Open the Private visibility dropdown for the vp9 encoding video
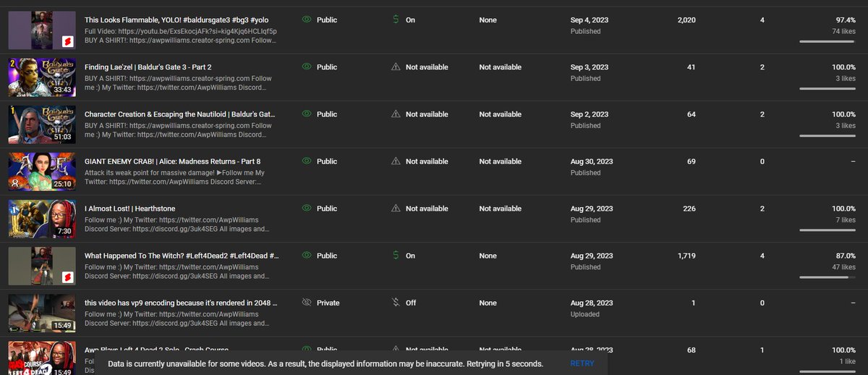868x375 pixels. click(321, 303)
